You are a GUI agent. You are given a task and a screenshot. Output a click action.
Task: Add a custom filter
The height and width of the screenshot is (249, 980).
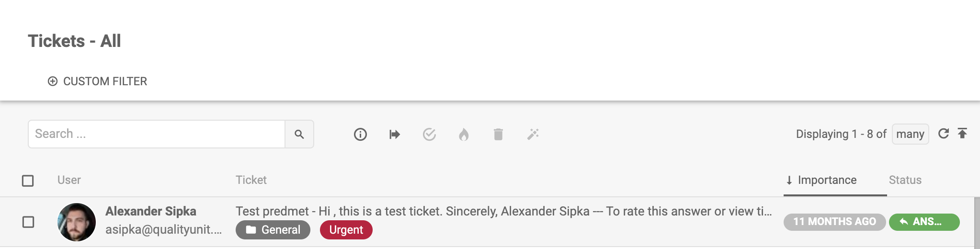click(98, 81)
